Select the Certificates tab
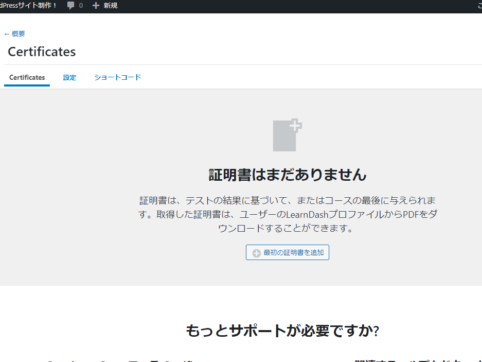 (27, 77)
